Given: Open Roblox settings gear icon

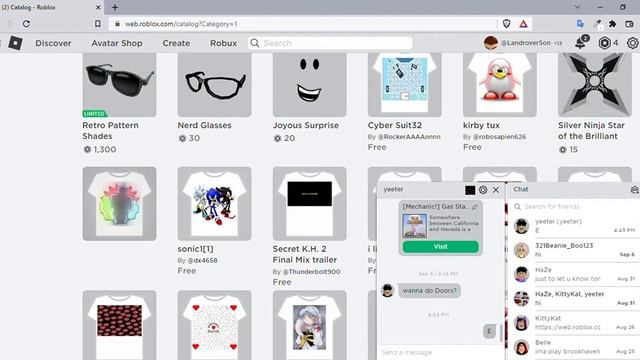Looking at the screenshot, I should [x=633, y=43].
